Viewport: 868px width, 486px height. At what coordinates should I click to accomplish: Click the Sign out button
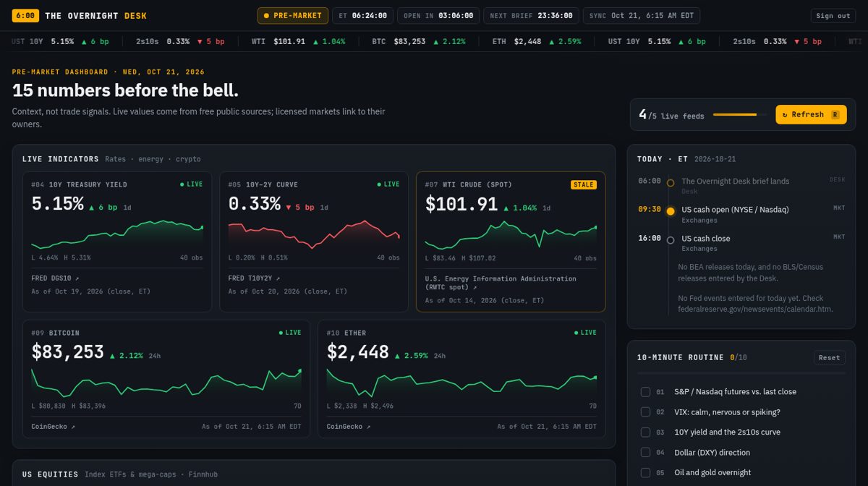click(x=833, y=16)
